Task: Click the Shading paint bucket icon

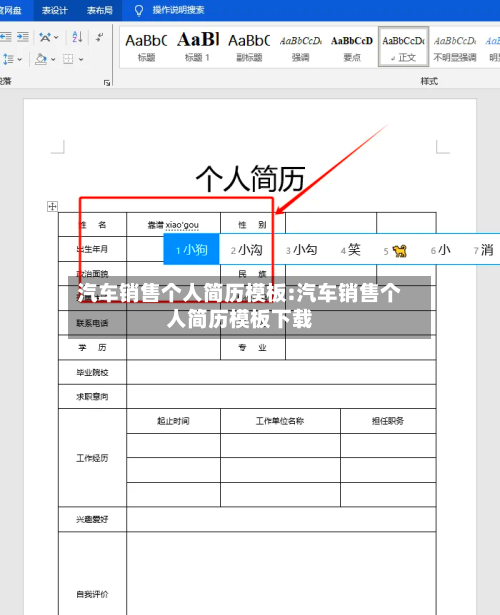Action: (41, 59)
